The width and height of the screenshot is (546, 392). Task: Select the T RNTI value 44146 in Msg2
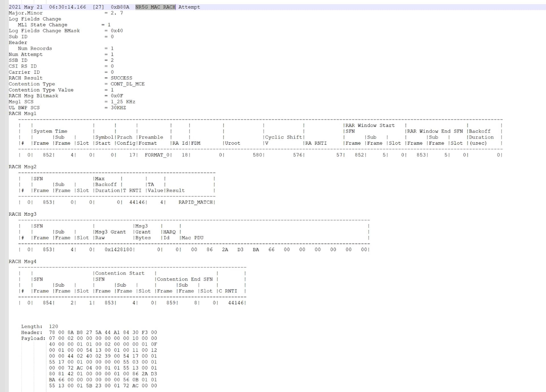coord(137,202)
